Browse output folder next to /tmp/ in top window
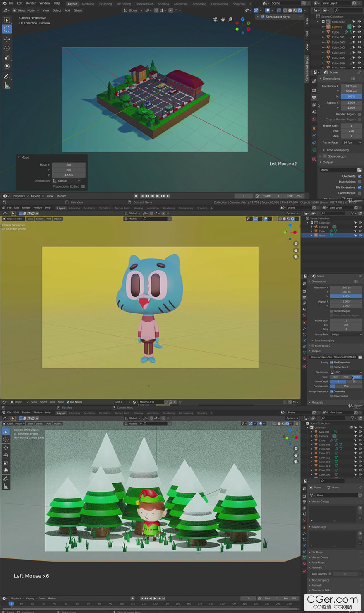The height and width of the screenshot is (613, 364). tap(359, 170)
